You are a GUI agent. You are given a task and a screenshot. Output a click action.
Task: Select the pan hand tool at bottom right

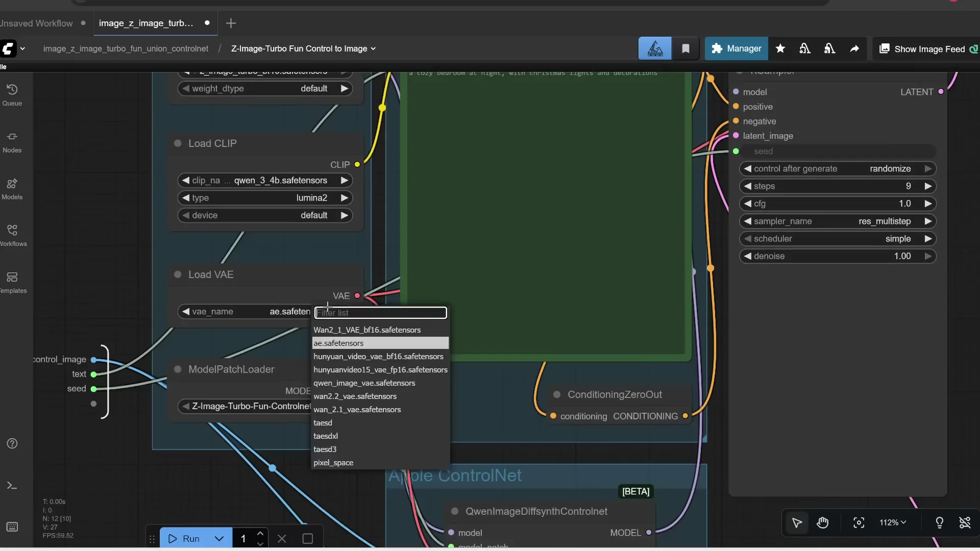click(823, 523)
